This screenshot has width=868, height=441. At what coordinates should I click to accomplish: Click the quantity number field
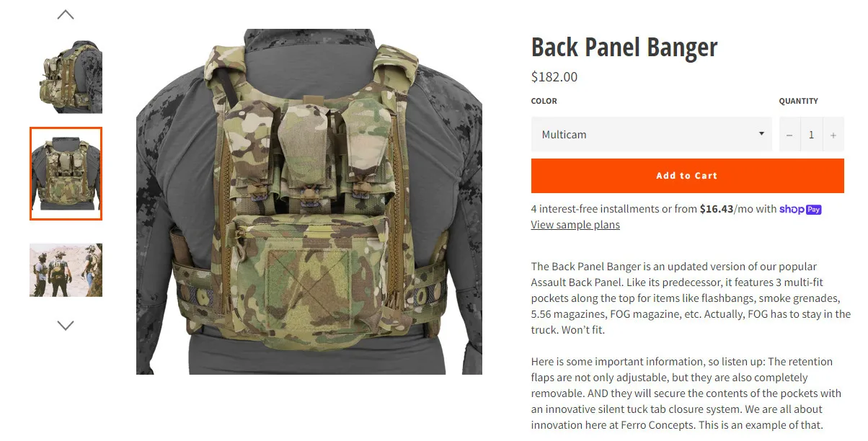811,135
